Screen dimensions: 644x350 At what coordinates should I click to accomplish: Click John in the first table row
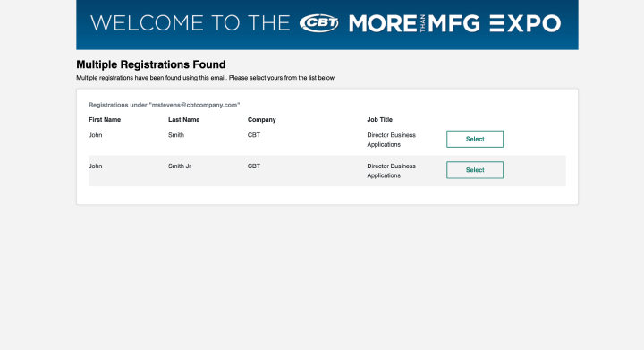tap(96, 135)
